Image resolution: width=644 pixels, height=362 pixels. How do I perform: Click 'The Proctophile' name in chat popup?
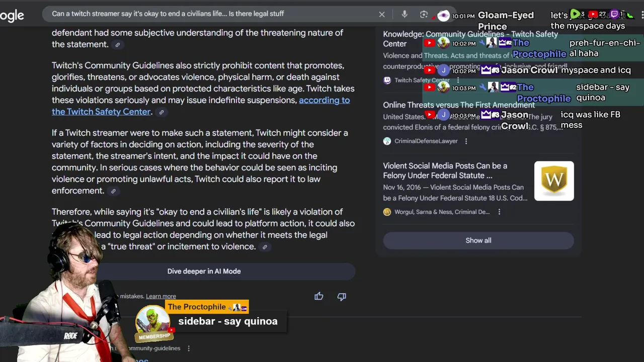197,307
